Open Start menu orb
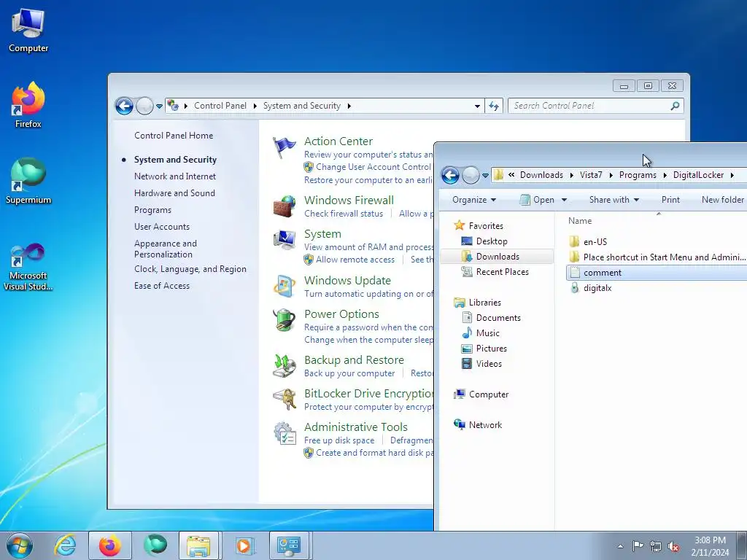Viewport: 747px width, 560px height. tap(20, 545)
